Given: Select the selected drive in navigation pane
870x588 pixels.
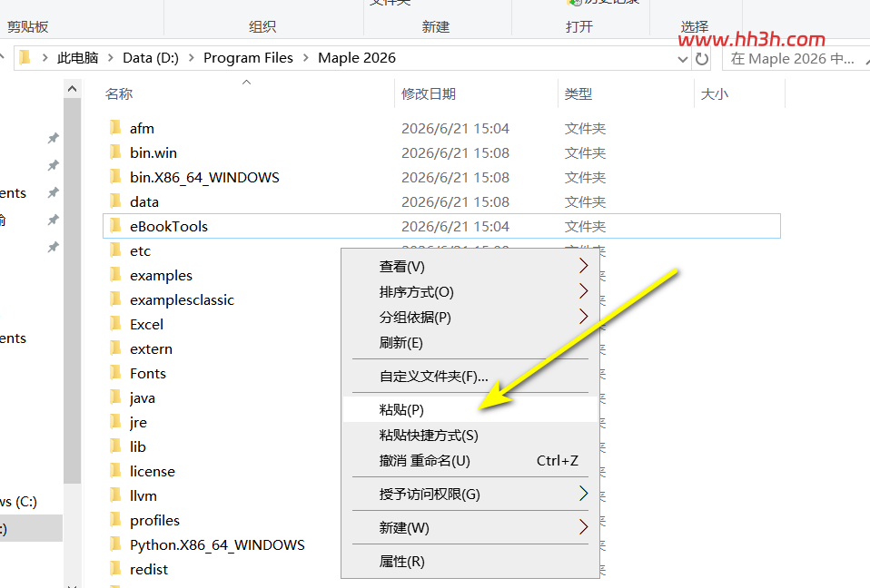Looking at the screenshot, I should click(31, 528).
